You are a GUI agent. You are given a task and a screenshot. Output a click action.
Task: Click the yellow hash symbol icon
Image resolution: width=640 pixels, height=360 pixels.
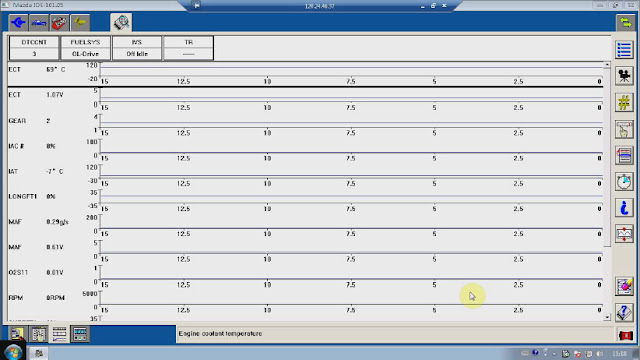click(624, 103)
